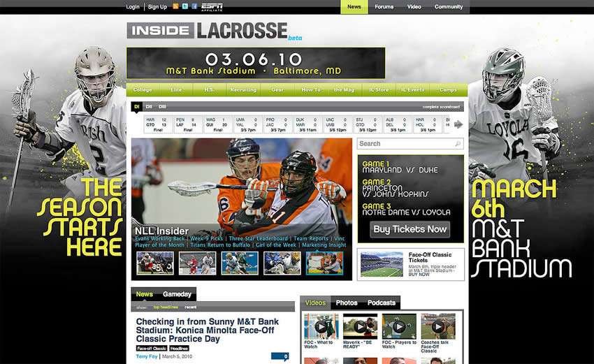Click the UMA vs YAL 3/5 7pm game

tap(247, 124)
